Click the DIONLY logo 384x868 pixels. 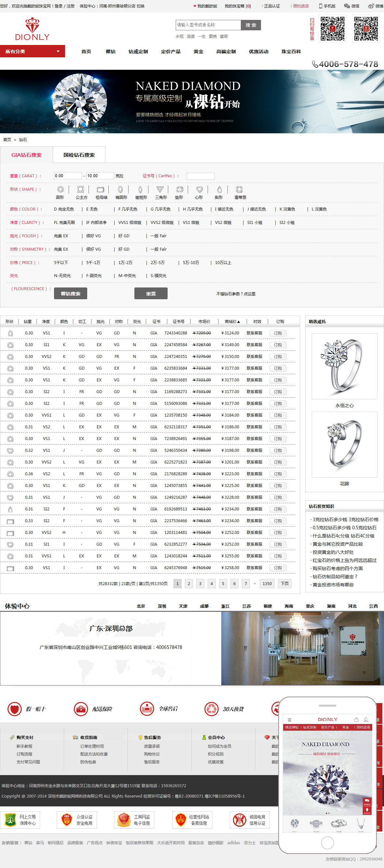[x=32, y=29]
